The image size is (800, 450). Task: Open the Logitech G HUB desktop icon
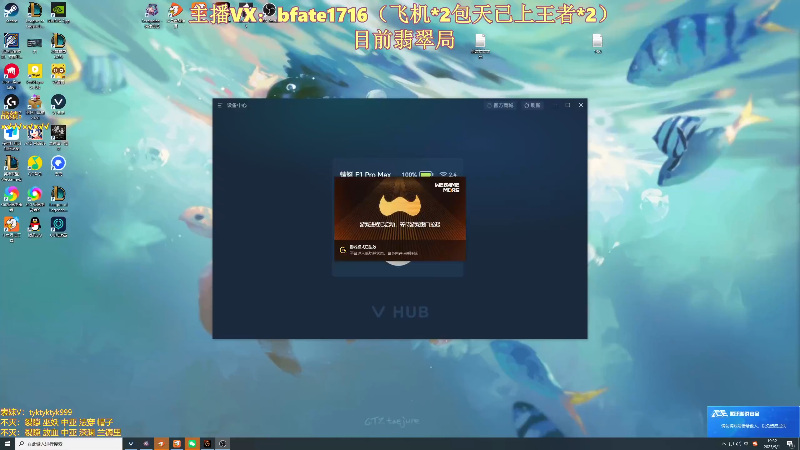[11, 103]
